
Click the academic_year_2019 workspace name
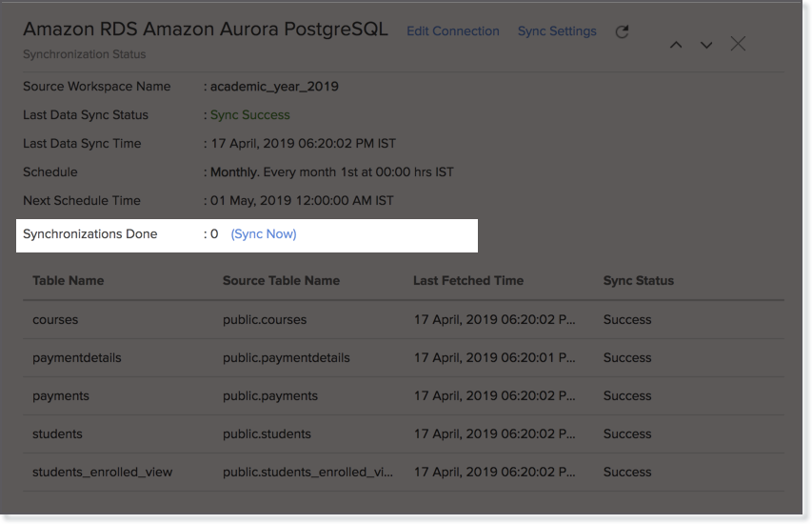point(274,87)
